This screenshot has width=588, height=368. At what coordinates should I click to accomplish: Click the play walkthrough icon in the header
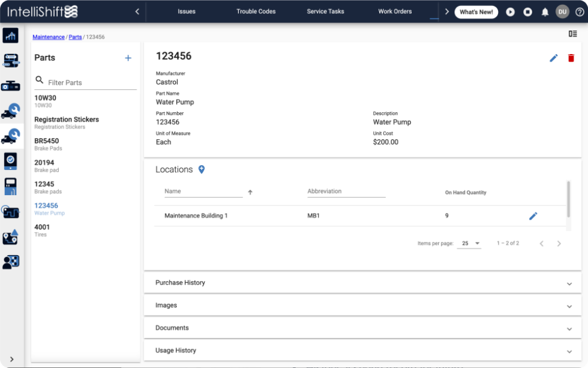pyautogui.click(x=509, y=11)
